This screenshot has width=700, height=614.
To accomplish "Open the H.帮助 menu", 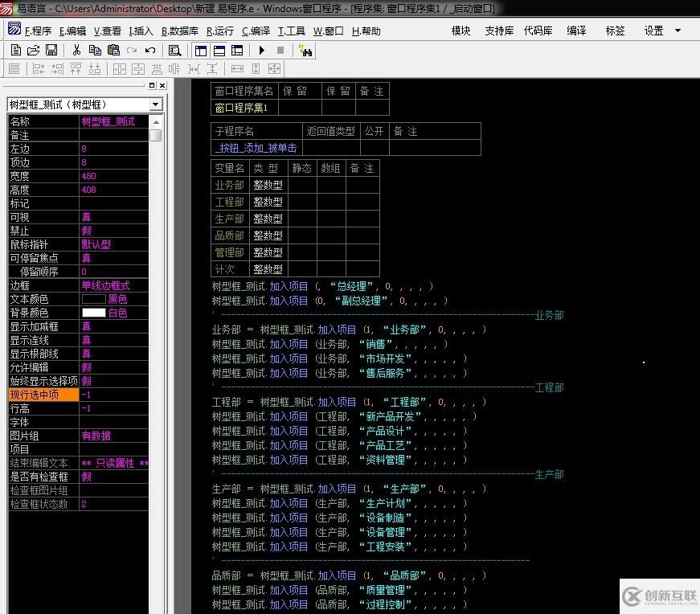I will click(366, 31).
